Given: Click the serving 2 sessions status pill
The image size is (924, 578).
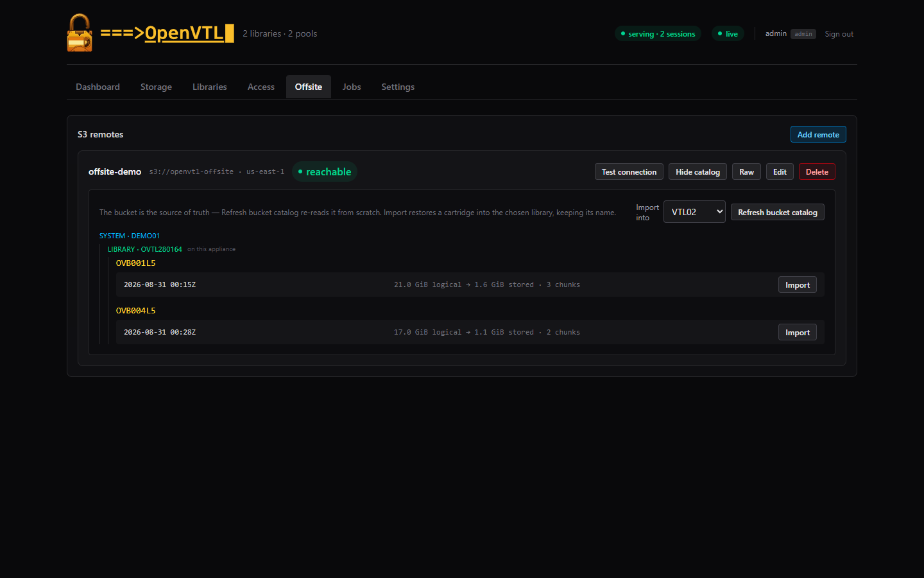Looking at the screenshot, I should coord(658,34).
